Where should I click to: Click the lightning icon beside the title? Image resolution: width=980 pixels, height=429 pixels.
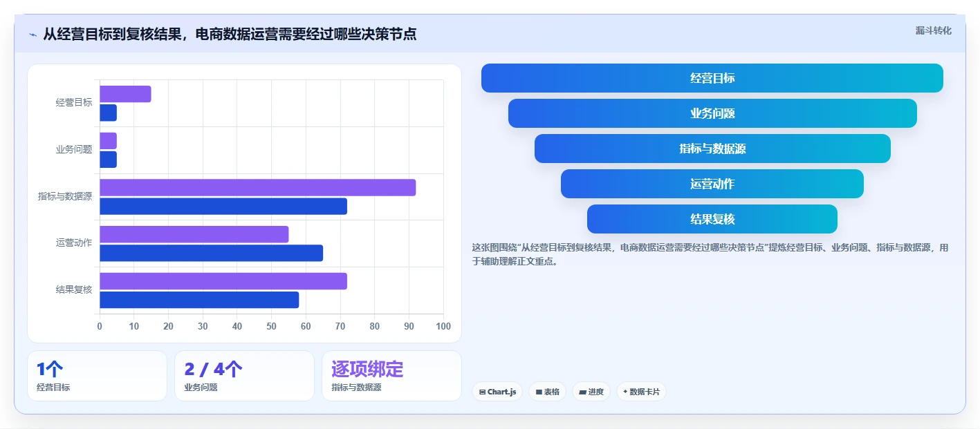(33, 35)
